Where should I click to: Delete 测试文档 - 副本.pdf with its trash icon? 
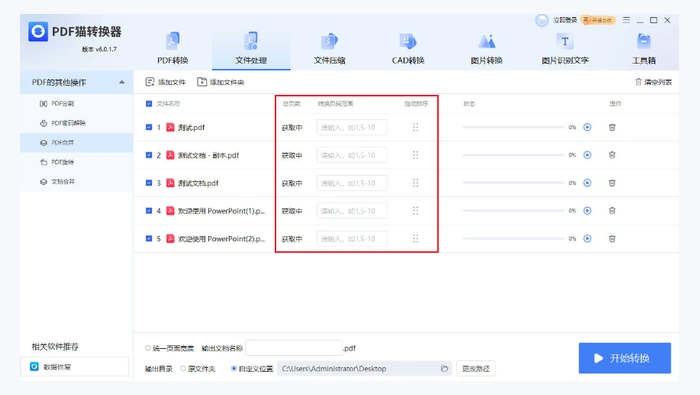click(x=612, y=155)
